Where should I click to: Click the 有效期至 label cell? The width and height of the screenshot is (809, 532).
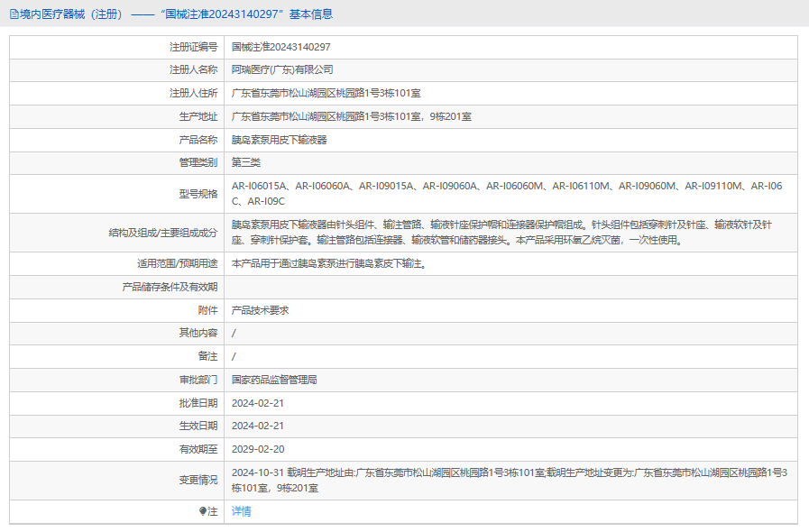pos(116,449)
